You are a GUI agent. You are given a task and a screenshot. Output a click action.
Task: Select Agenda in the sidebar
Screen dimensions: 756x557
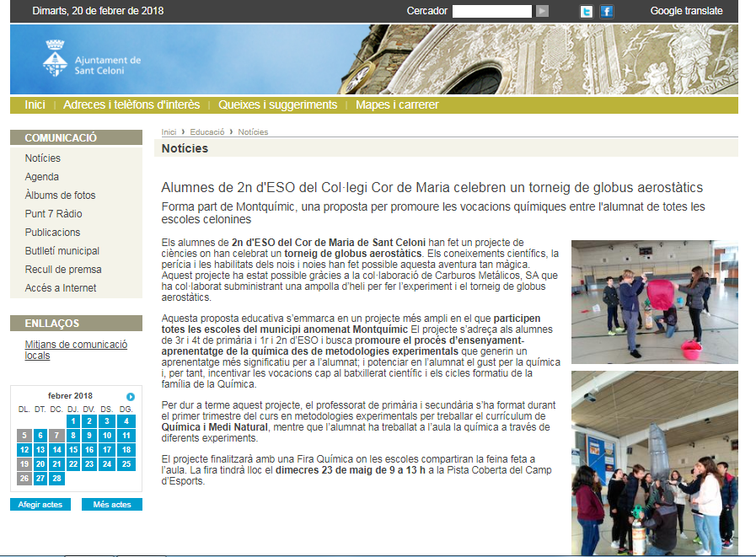point(42,177)
